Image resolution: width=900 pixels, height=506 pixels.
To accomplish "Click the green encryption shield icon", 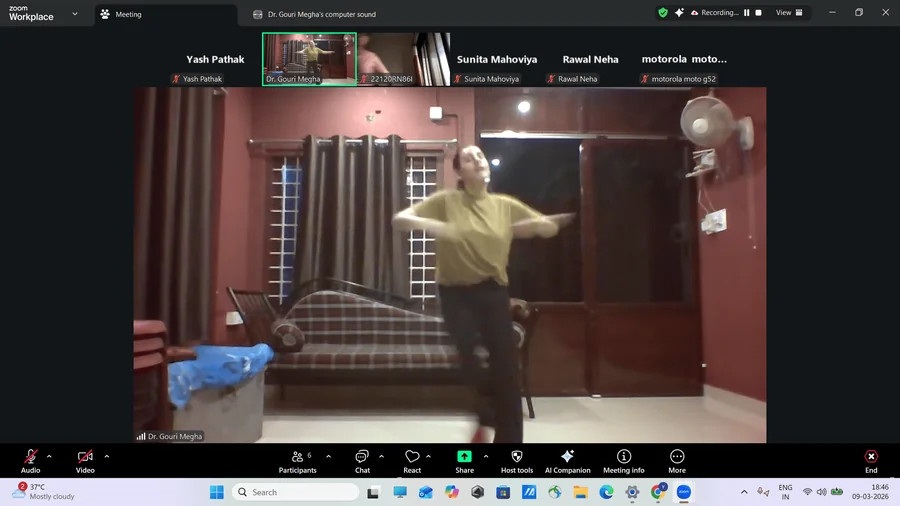I will coord(663,13).
